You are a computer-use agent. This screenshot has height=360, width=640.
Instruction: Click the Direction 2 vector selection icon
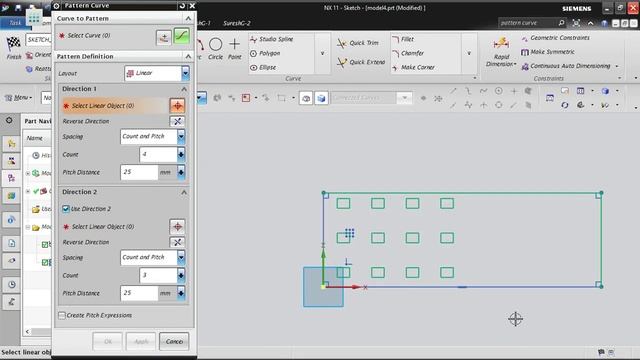pyautogui.click(x=177, y=227)
